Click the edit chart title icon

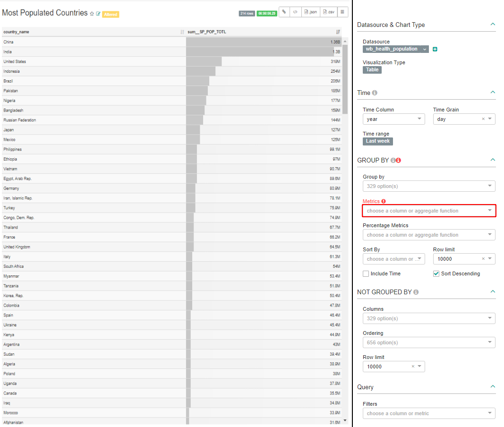coord(98,14)
